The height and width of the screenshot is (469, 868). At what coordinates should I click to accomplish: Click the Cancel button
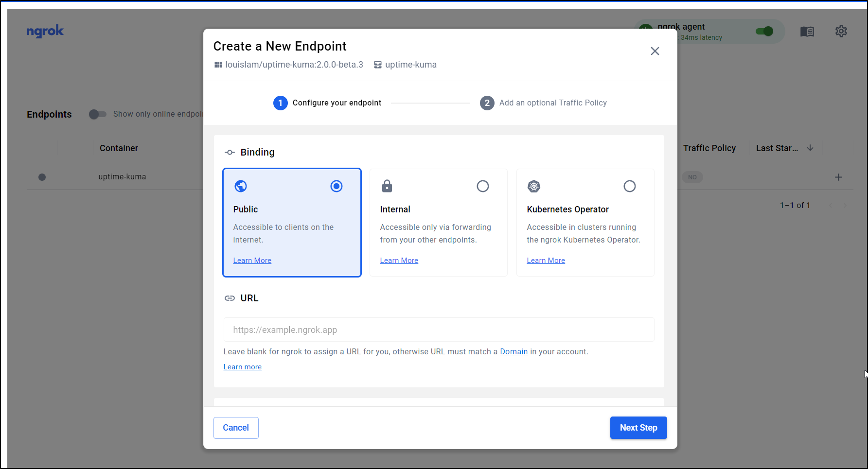click(236, 428)
